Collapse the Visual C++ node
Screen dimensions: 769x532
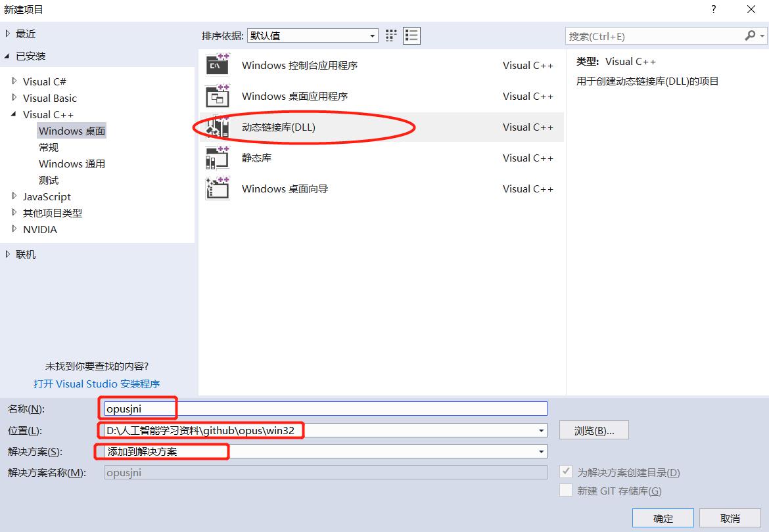click(14, 114)
